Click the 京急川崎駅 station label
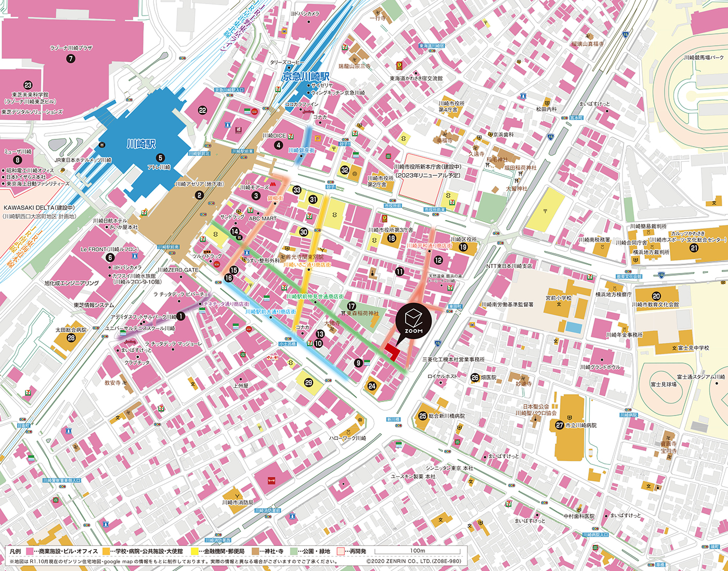This screenshot has height=571, width=728. click(x=306, y=76)
